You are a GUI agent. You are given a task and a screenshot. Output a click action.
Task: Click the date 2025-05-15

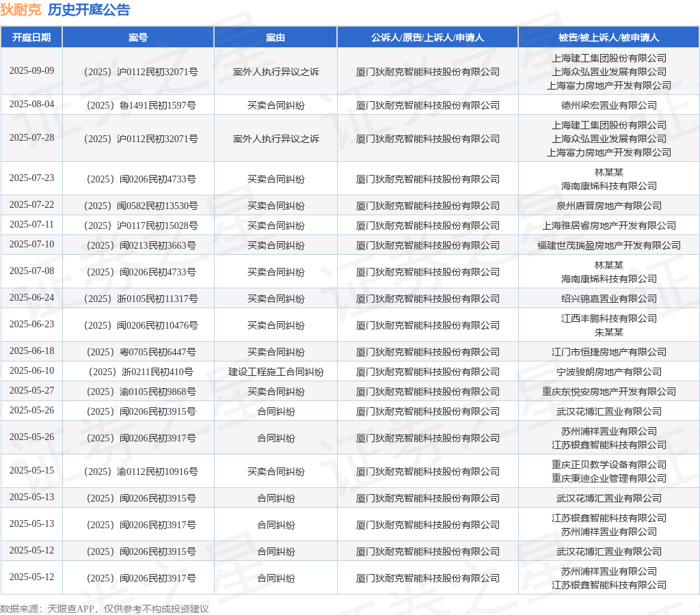tap(31, 470)
